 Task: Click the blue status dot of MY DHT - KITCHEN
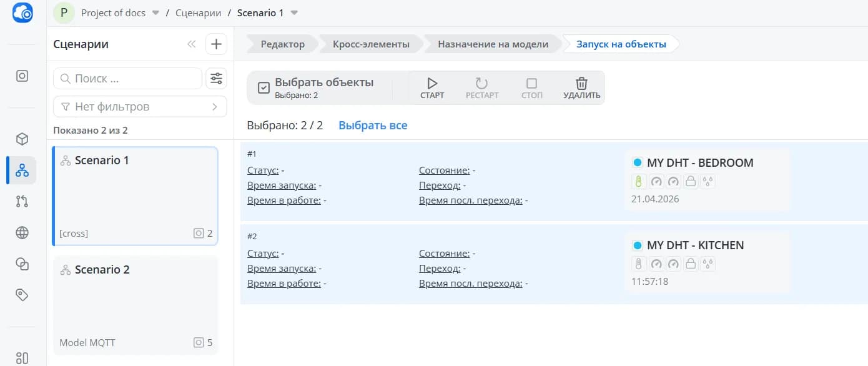pyautogui.click(x=638, y=245)
